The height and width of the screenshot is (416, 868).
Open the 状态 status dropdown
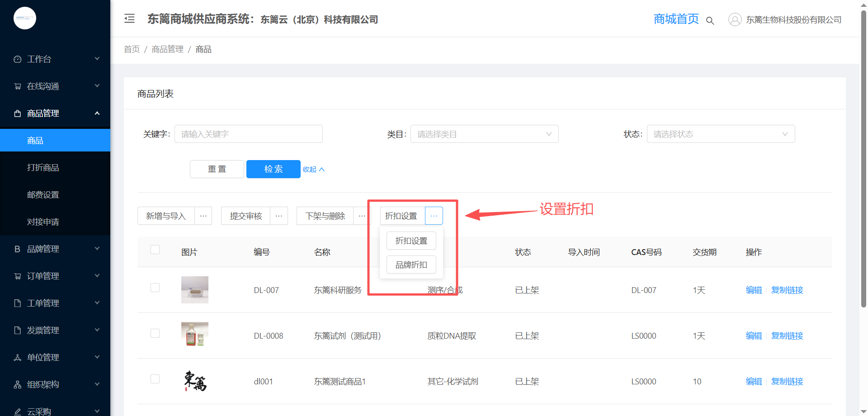721,134
